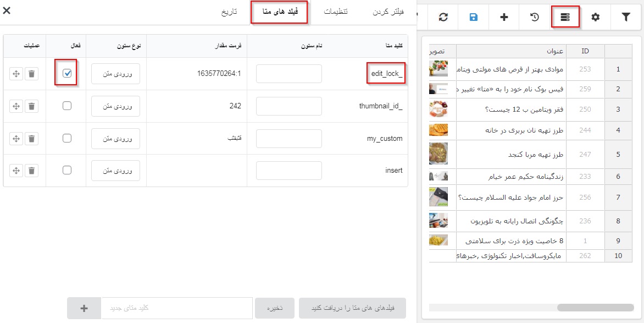
Task: Open settings gear icon in toolbar
Action: pyautogui.click(x=596, y=17)
